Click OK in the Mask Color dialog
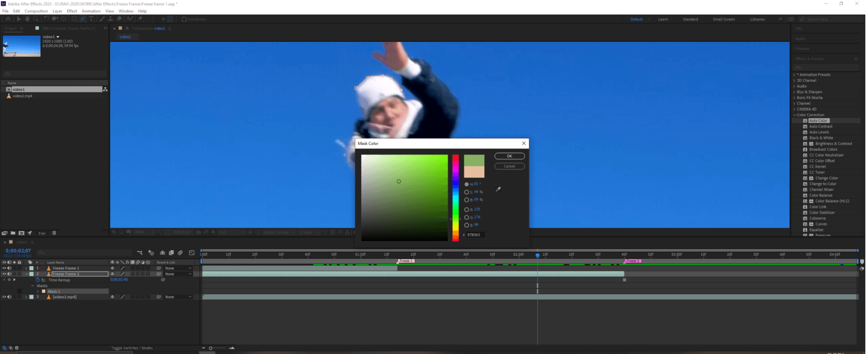The image size is (868, 354). (x=509, y=156)
